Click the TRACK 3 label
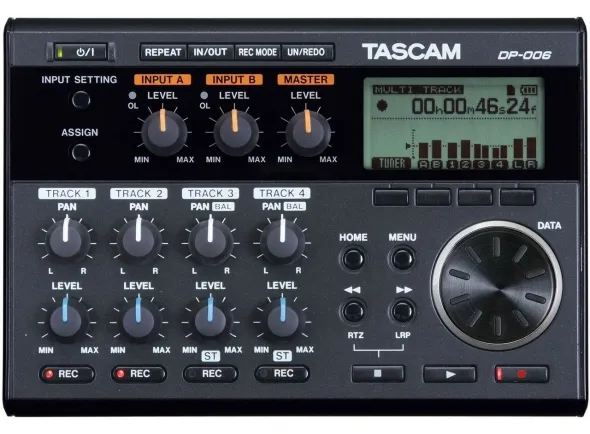590x434 pixels. 210,193
